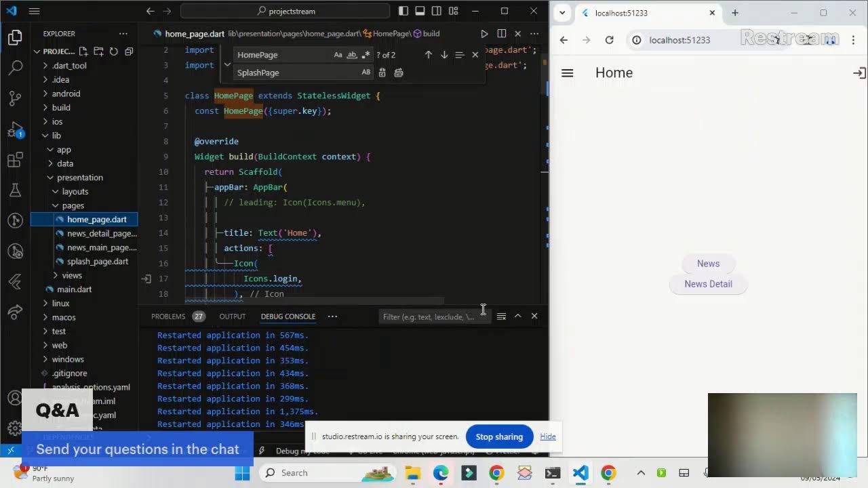Open the hamburger drawer menu in Flutter app

pyautogui.click(x=568, y=73)
